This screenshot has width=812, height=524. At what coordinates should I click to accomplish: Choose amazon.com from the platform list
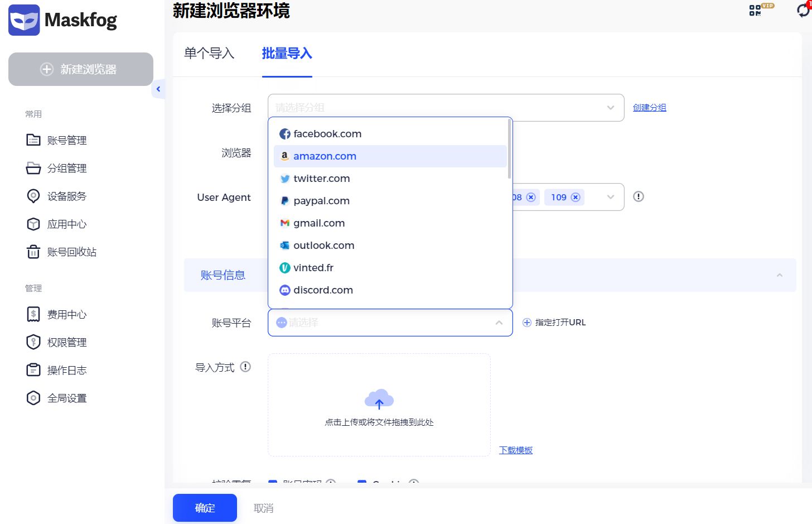[390, 156]
